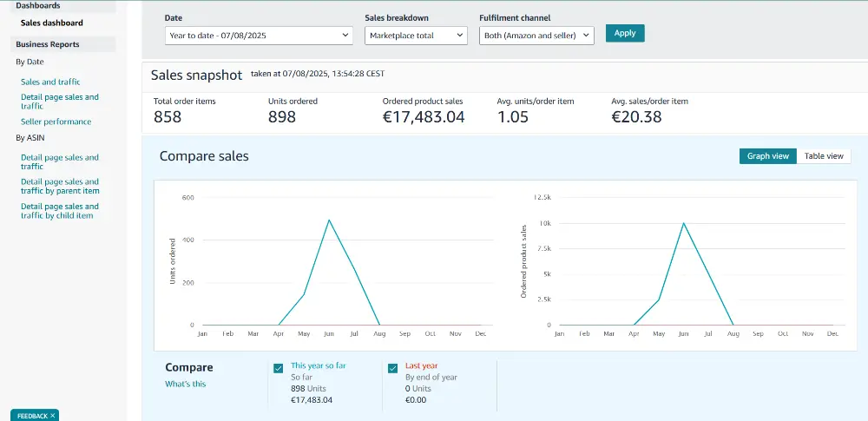Viewport: 868px width, 421px height.
Task: Open the Date range dropdown
Action: click(x=259, y=36)
